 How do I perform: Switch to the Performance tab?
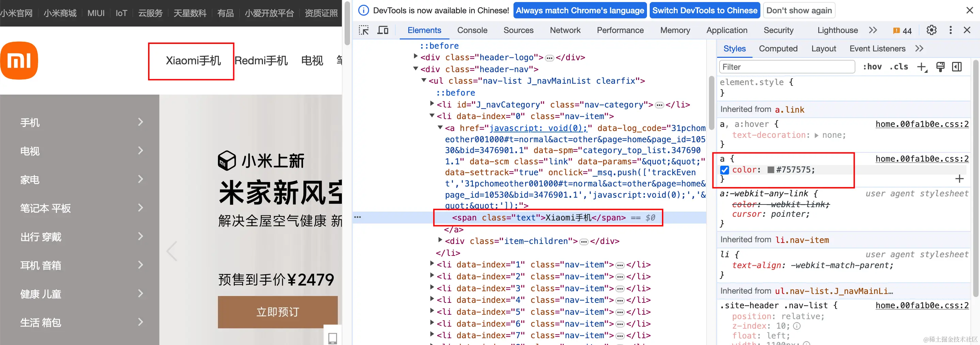620,30
